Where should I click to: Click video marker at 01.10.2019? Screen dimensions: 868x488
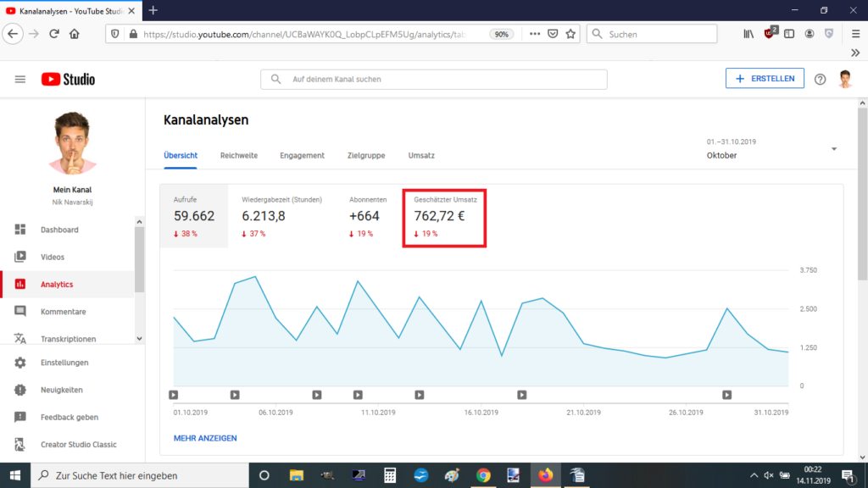click(173, 395)
